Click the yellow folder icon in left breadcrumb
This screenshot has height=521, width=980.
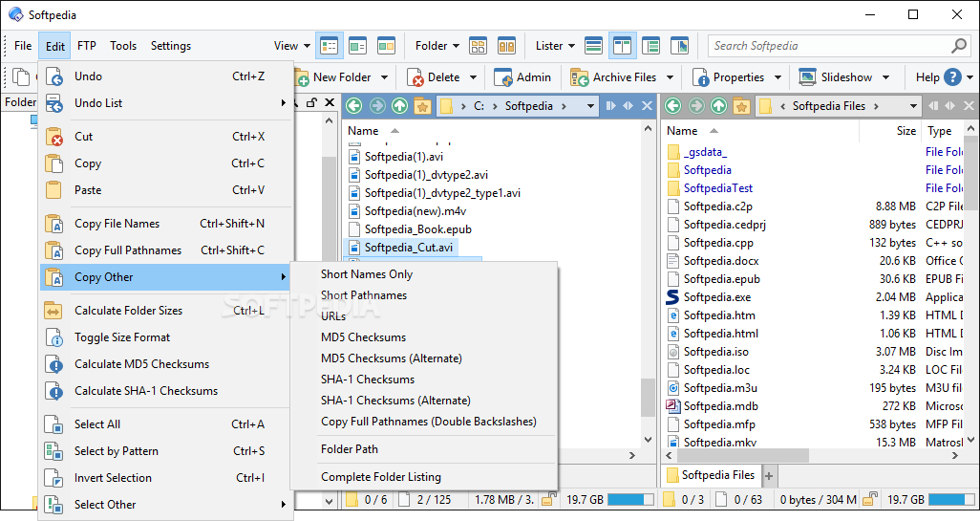tap(446, 106)
